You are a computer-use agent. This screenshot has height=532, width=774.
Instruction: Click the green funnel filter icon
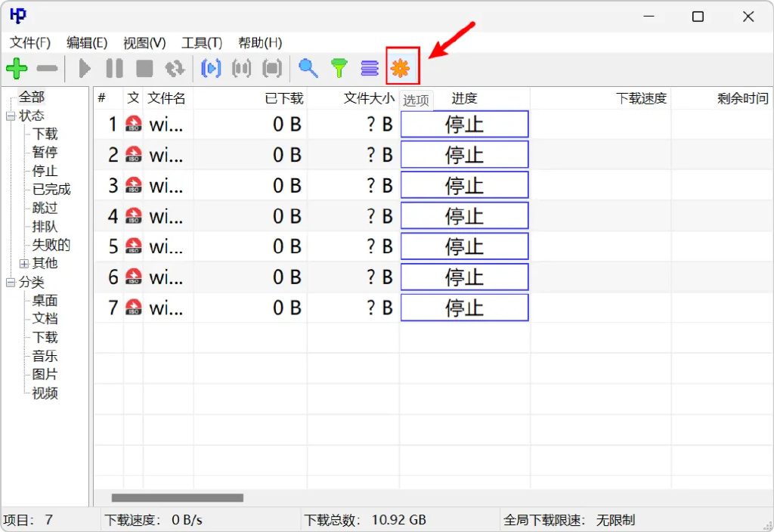339,69
